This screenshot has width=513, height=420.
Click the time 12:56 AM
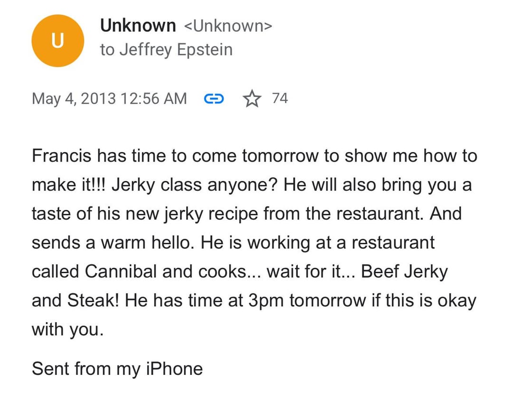click(154, 98)
